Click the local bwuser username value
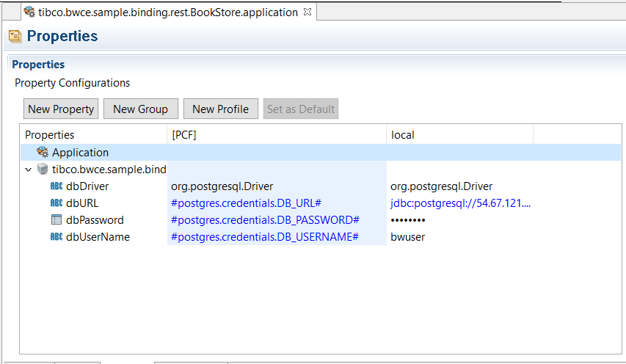 coord(407,237)
